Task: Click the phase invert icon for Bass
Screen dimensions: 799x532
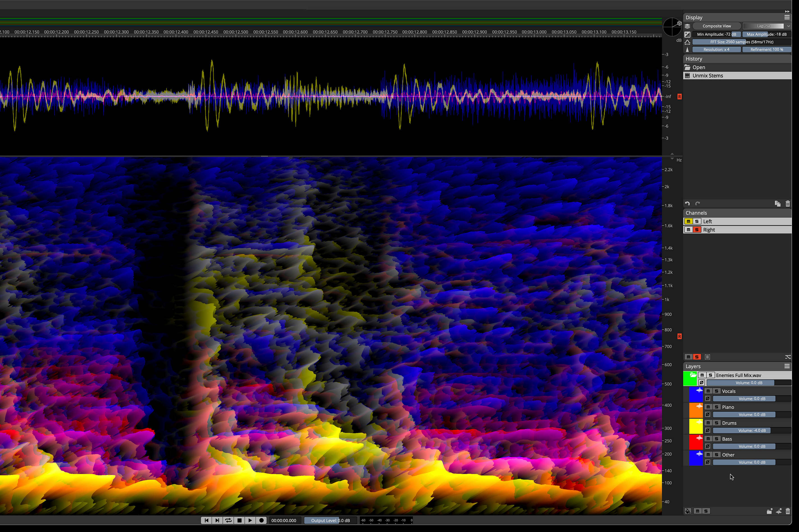Action: [707, 446]
